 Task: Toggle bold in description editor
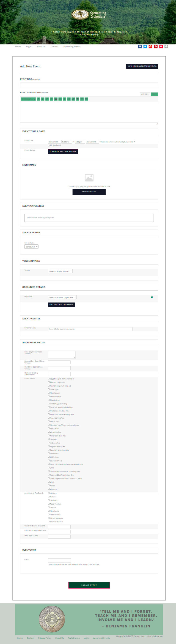click(38, 99)
